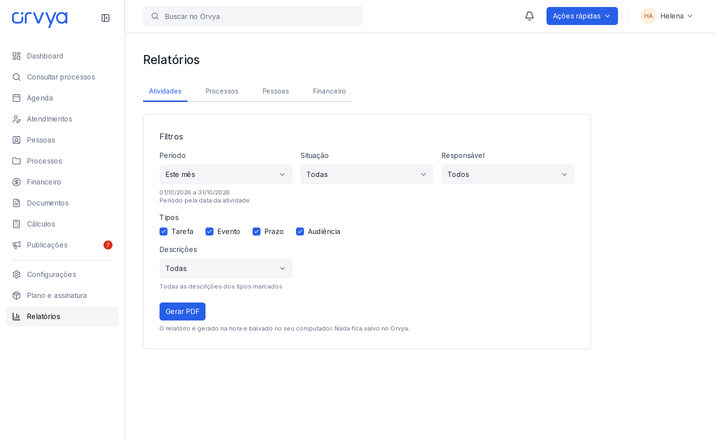Open the Período dropdown showing Este mês
Screen dimensions: 720x440
click(225, 175)
